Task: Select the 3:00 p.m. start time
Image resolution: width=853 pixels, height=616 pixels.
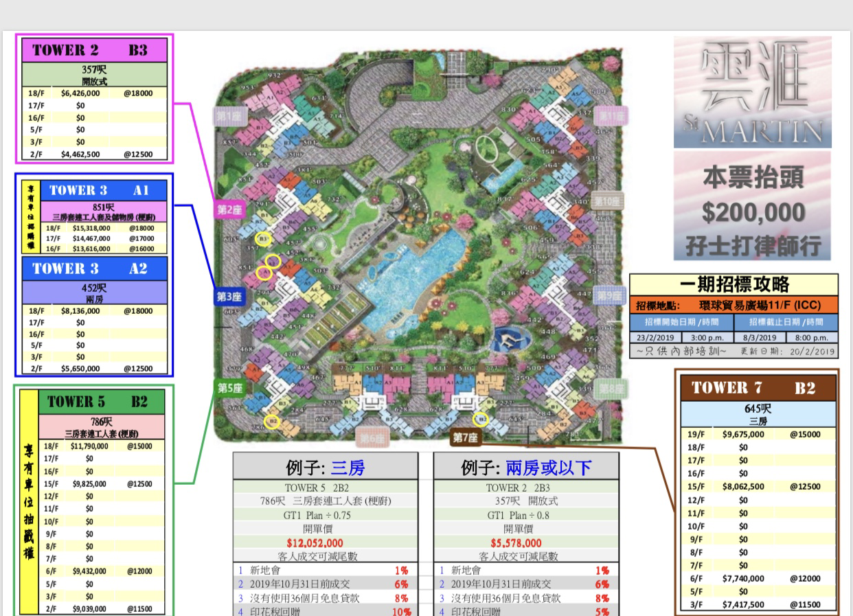Action: pos(707,337)
